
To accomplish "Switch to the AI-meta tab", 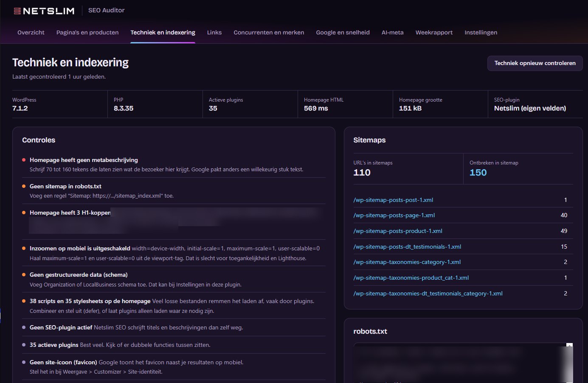I will pos(393,32).
